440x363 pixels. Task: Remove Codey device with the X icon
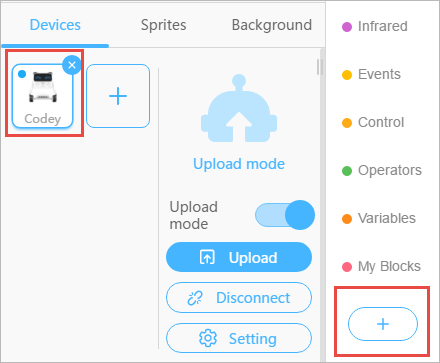pos(72,65)
